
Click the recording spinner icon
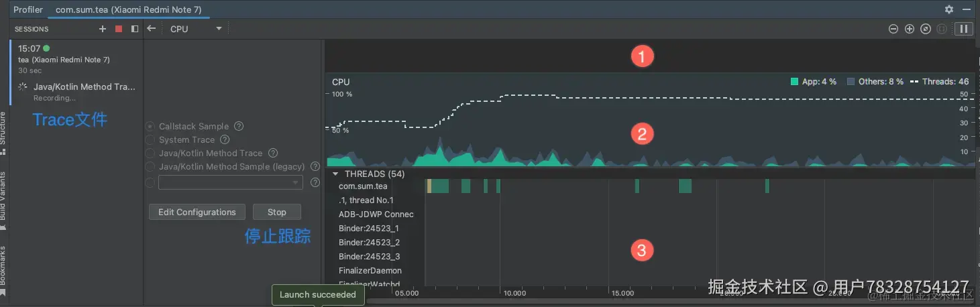point(24,87)
